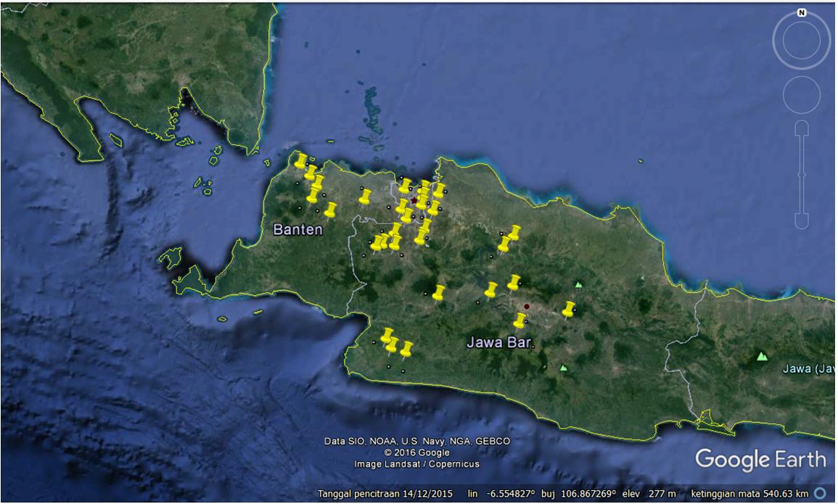838x504 pixels.
Task: Click the Jawa Bar. province label
Action: 500,342
